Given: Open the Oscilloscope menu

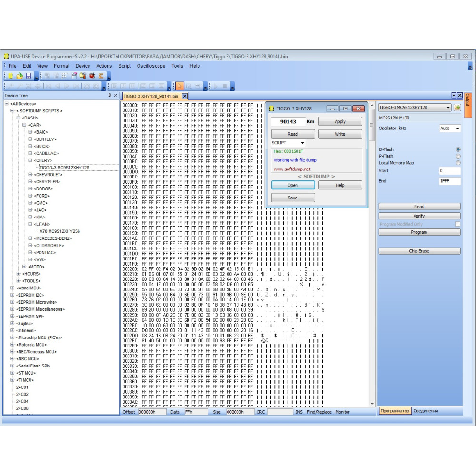Looking at the screenshot, I should [x=151, y=66].
